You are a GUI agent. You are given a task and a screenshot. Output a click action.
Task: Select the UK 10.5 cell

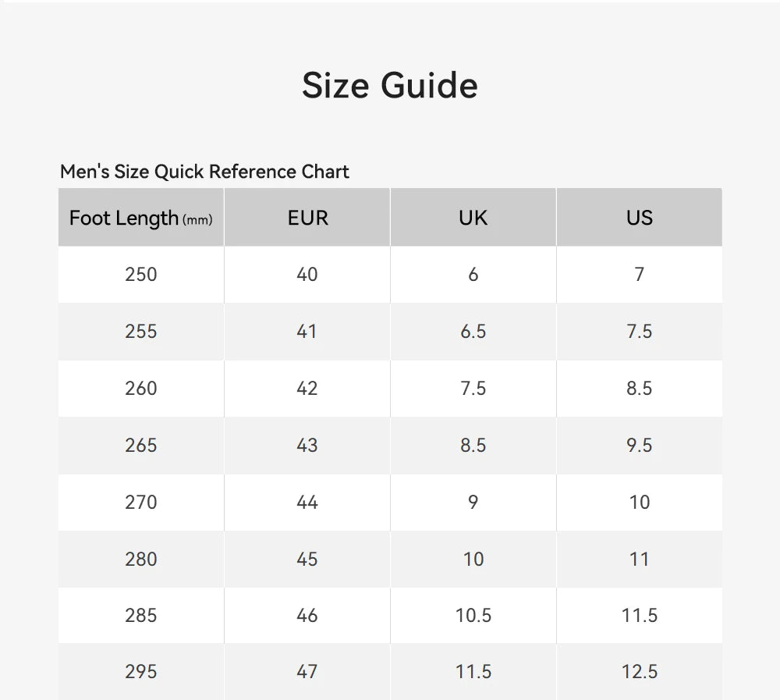tap(473, 616)
